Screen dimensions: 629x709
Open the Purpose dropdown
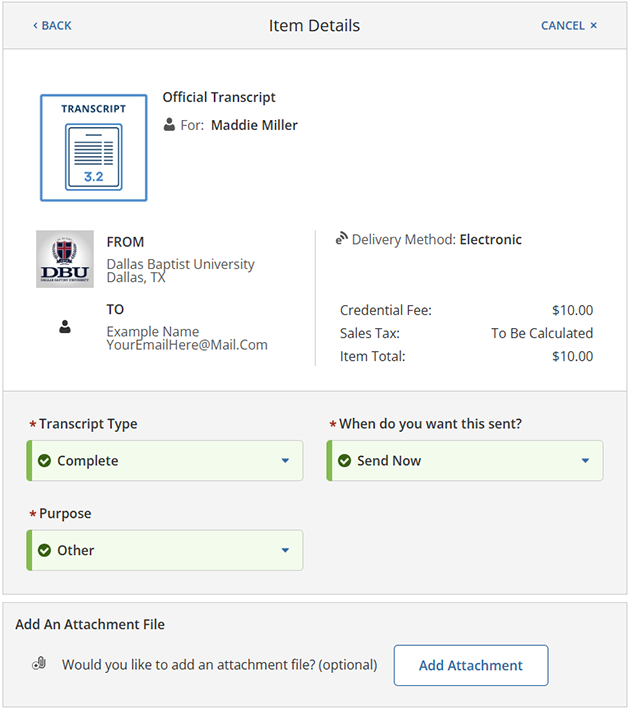(x=166, y=550)
